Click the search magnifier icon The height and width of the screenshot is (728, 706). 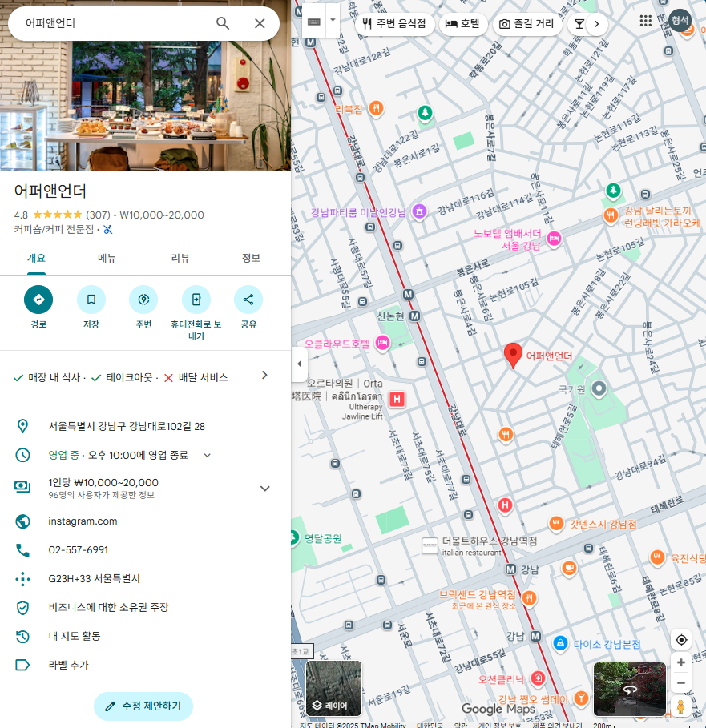(x=223, y=23)
